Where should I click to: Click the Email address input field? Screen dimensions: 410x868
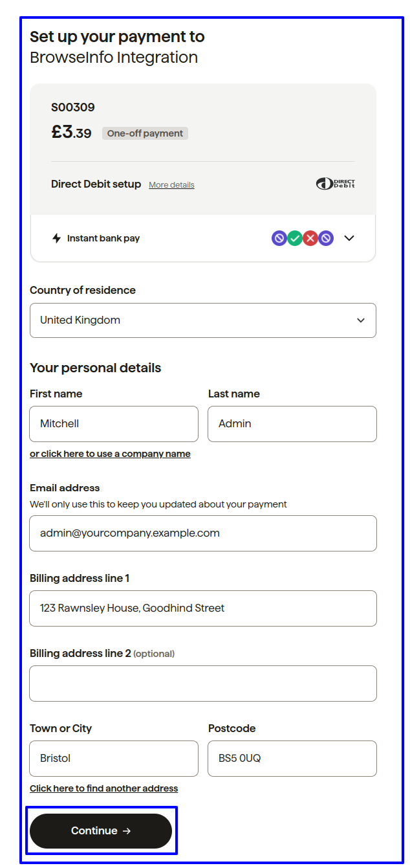203,533
